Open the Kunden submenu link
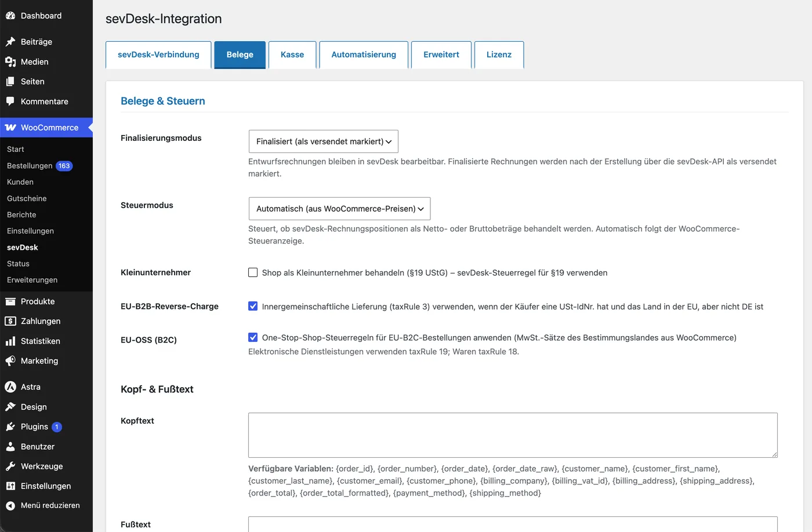Image resolution: width=812 pixels, height=532 pixels. (20, 182)
